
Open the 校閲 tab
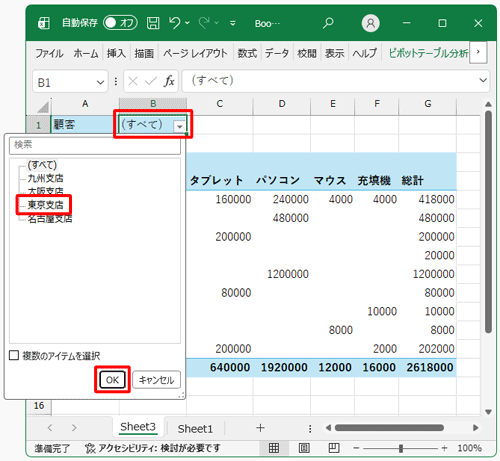[307, 53]
